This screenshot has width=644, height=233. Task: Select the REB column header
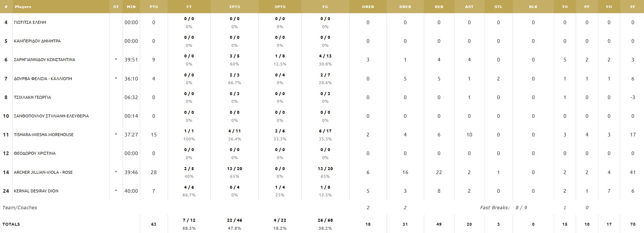pos(439,7)
